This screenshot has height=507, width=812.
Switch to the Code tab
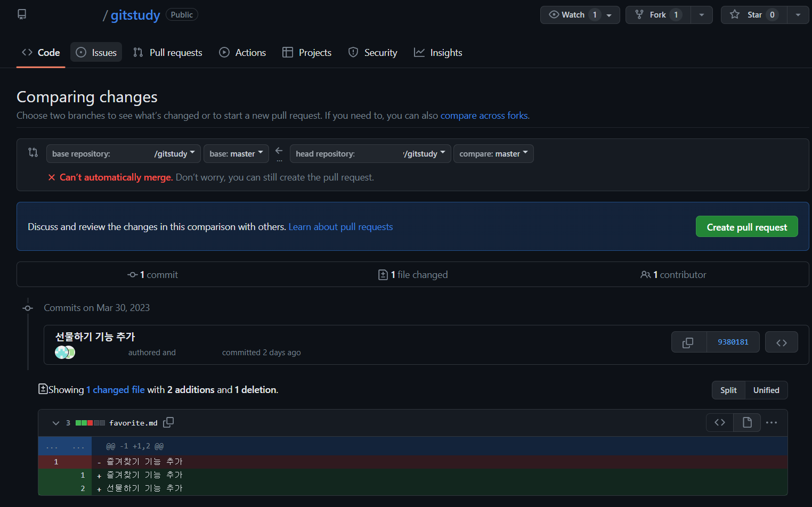click(41, 53)
